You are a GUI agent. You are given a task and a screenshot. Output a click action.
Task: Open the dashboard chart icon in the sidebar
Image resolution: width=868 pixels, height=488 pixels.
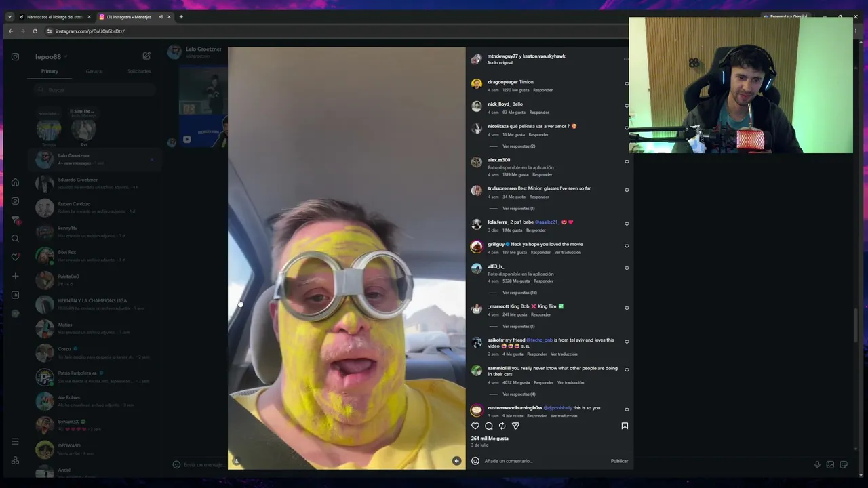coord(15,295)
